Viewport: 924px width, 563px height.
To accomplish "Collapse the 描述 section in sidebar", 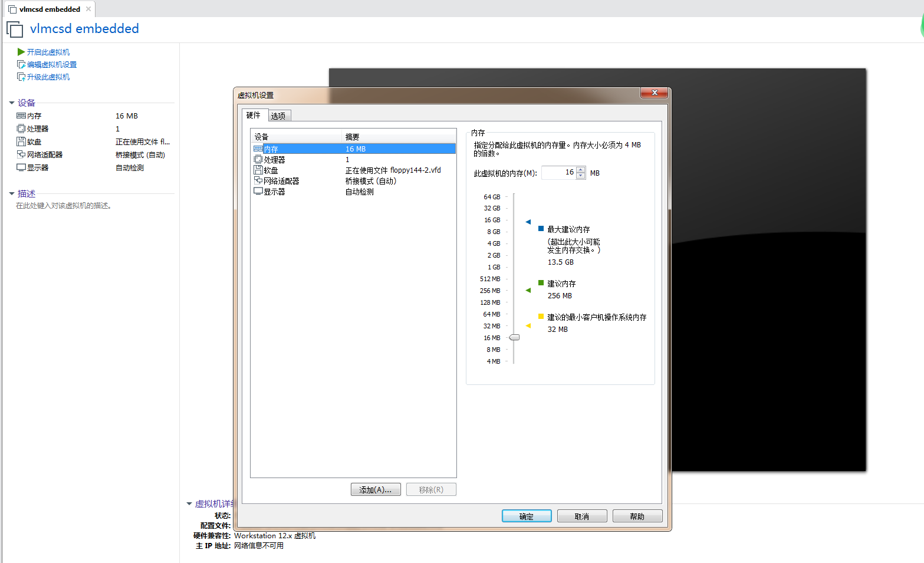I will click(x=12, y=193).
